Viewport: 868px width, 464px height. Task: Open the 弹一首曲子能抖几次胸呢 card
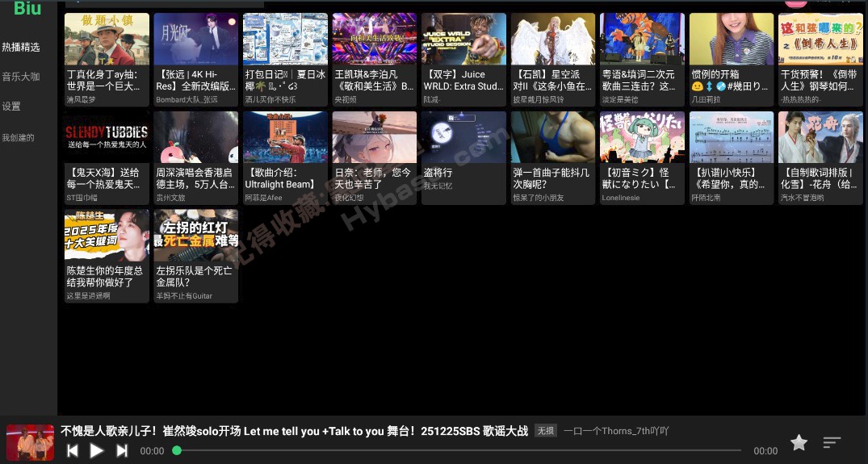click(553, 158)
